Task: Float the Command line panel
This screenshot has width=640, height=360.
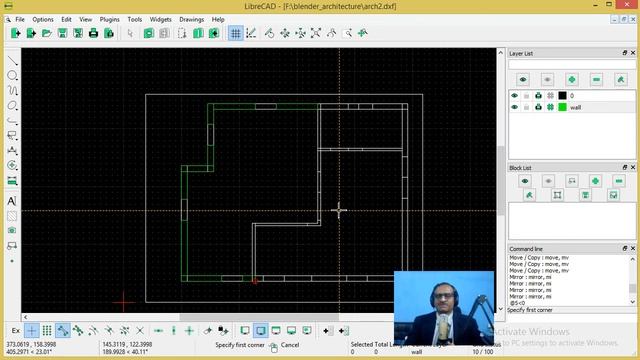Action: click(624, 248)
